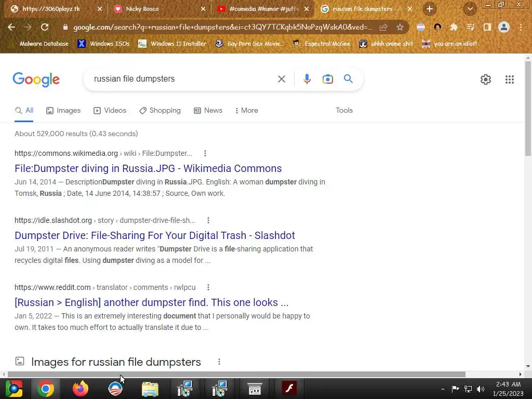Image resolution: width=532 pixels, height=399 pixels.
Task: Select the Images search tab
Action: (63, 111)
